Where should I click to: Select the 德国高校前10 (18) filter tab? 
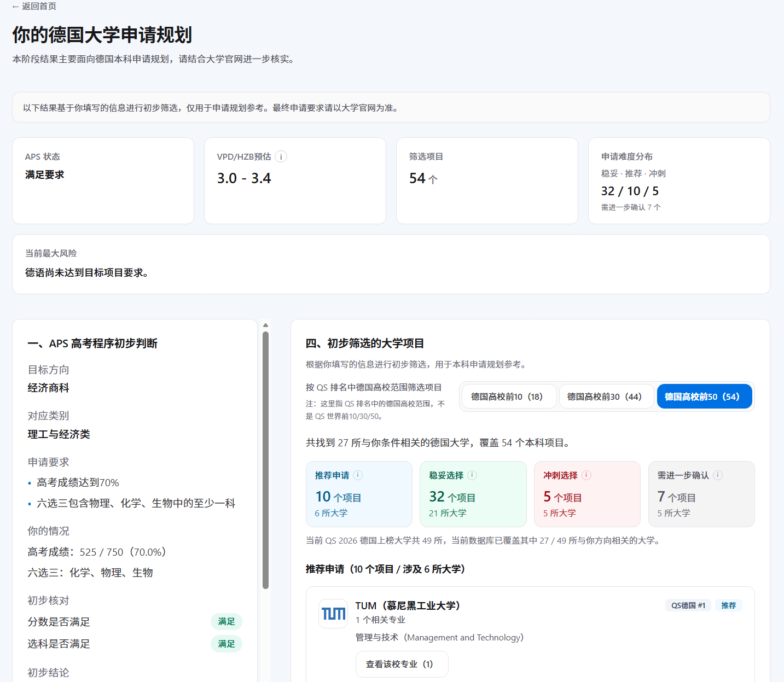tap(509, 397)
